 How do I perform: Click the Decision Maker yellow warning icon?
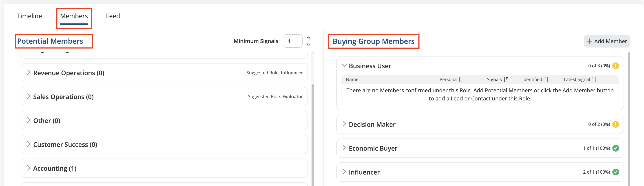click(x=615, y=124)
